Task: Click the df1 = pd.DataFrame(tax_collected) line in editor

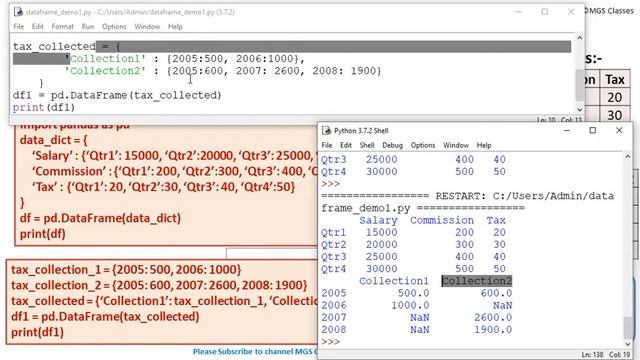Action: click(x=117, y=96)
